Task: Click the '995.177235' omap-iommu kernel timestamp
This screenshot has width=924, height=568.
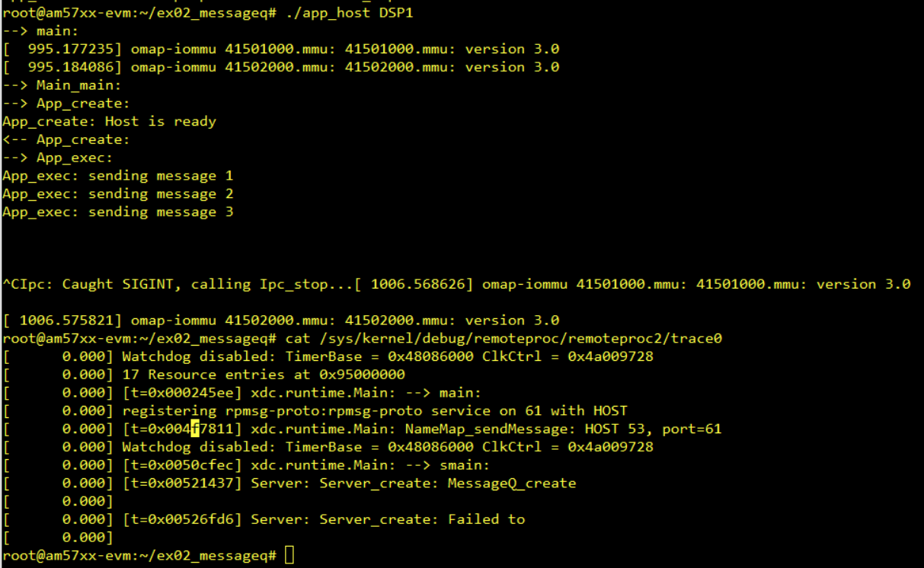Action: pyautogui.click(x=75, y=49)
